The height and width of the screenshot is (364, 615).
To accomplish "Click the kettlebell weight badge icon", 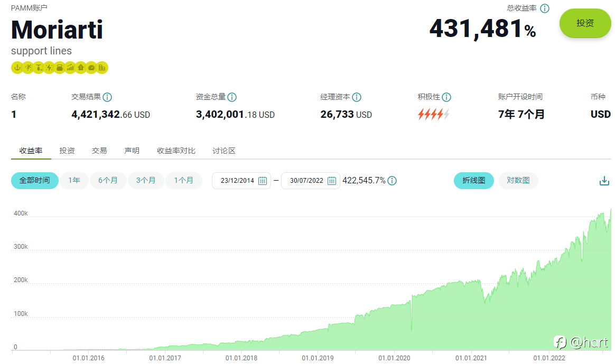I will [60, 68].
